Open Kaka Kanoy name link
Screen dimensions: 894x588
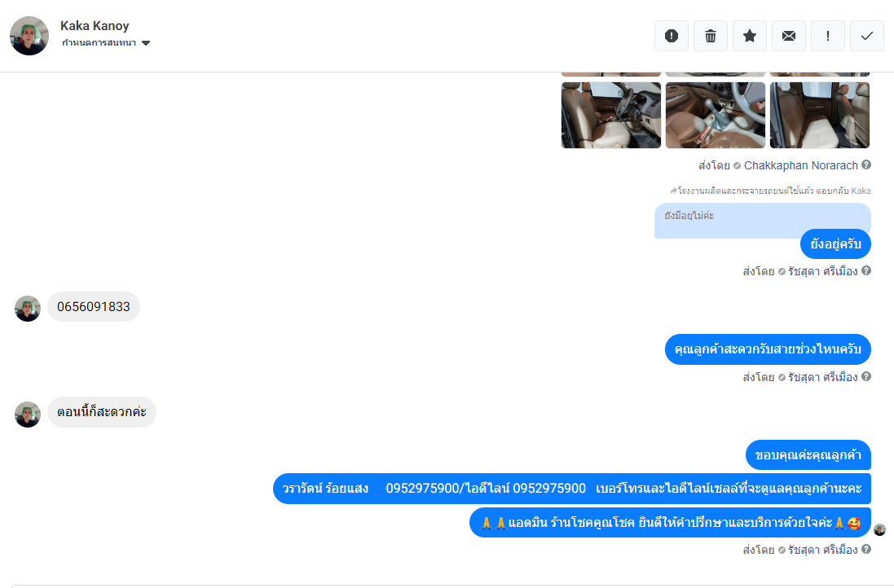pos(95,25)
